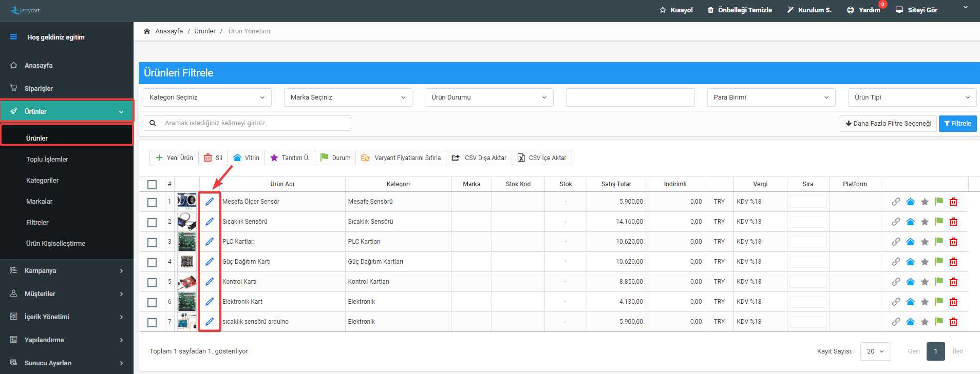Select checkbox of Sıcaklık Sensörü row

(152, 223)
